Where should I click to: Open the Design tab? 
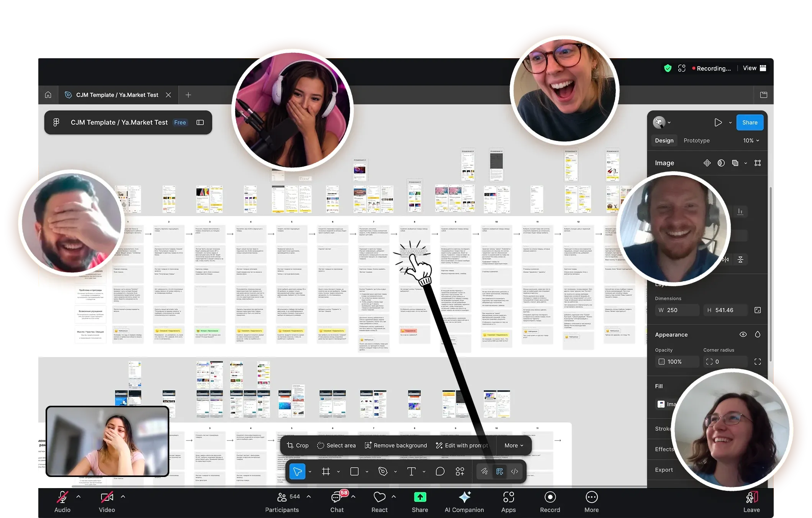click(x=664, y=140)
